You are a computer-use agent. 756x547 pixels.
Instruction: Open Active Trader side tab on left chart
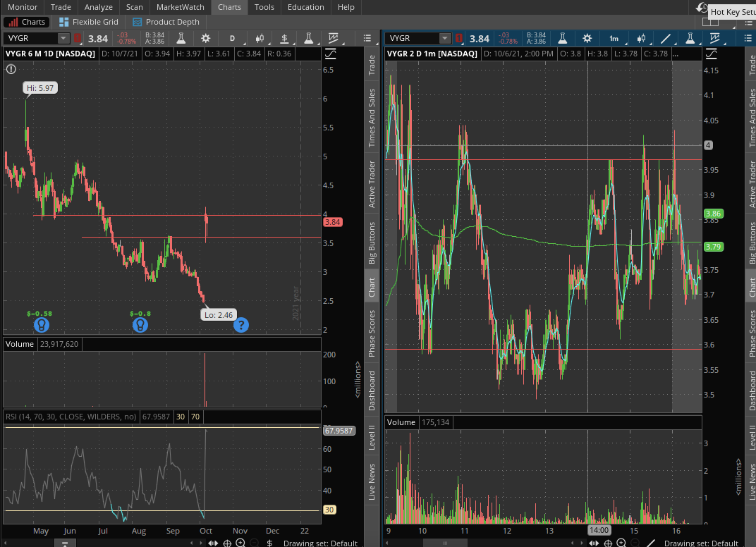pyautogui.click(x=372, y=184)
